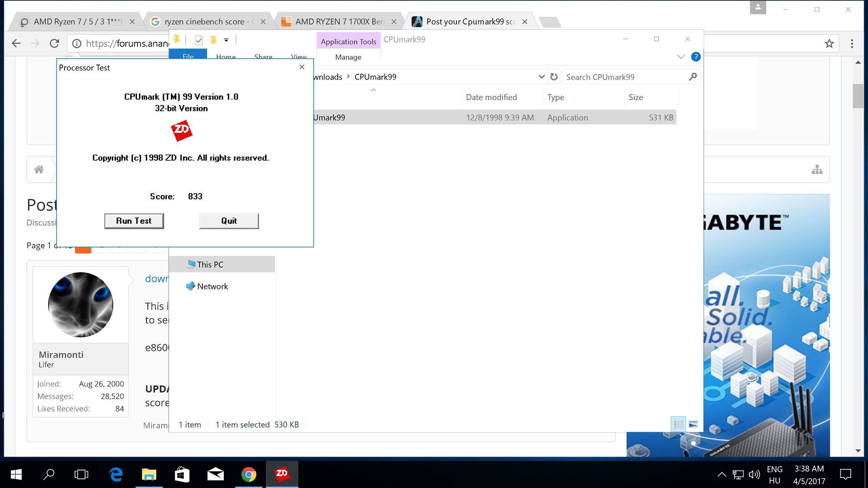
Task: Click Miramonti's avatar image
Action: (x=80, y=305)
